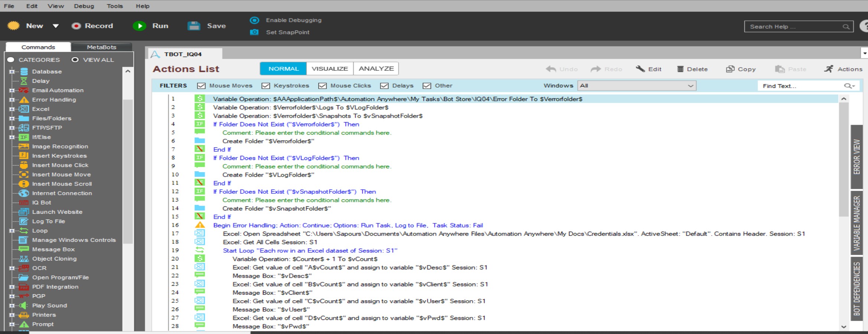Click the Copy icon in Actions List

730,69
